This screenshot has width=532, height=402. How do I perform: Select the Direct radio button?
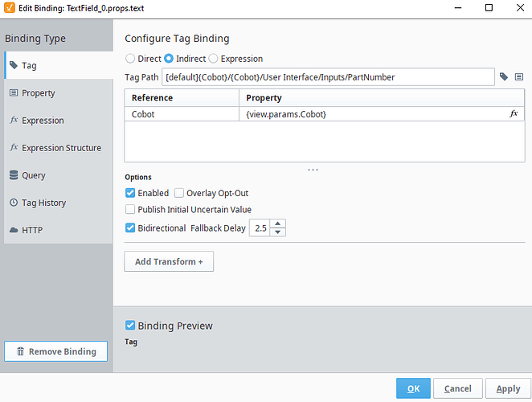(130, 59)
